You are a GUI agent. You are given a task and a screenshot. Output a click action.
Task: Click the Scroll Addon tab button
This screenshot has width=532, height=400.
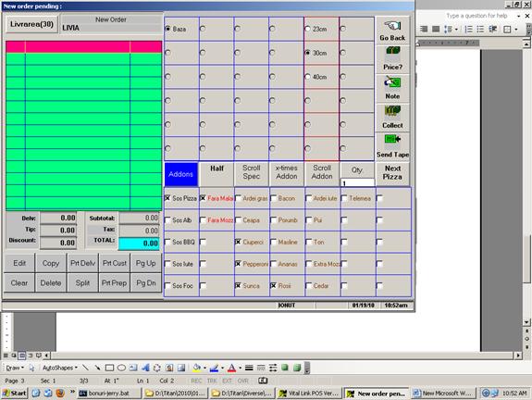[x=322, y=174]
